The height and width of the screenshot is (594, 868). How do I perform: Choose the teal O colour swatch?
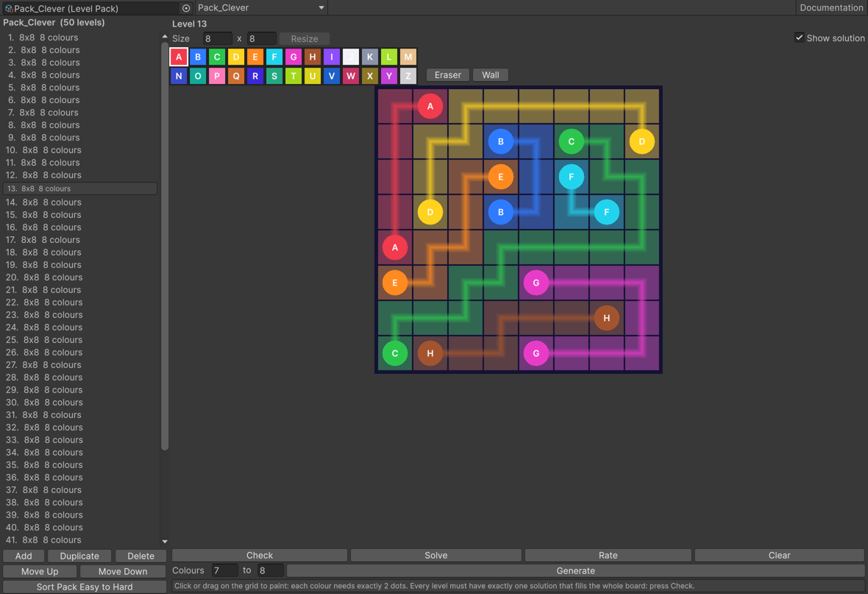[198, 76]
